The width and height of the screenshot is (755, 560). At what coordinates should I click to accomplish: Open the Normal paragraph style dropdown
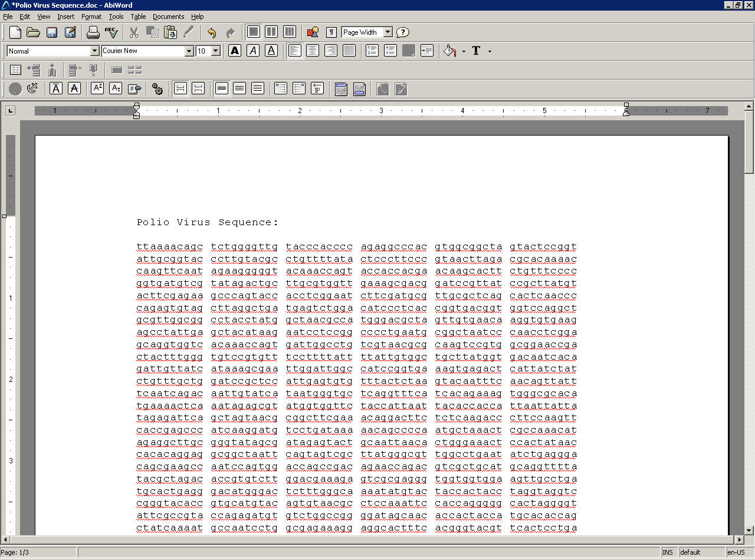coord(94,51)
